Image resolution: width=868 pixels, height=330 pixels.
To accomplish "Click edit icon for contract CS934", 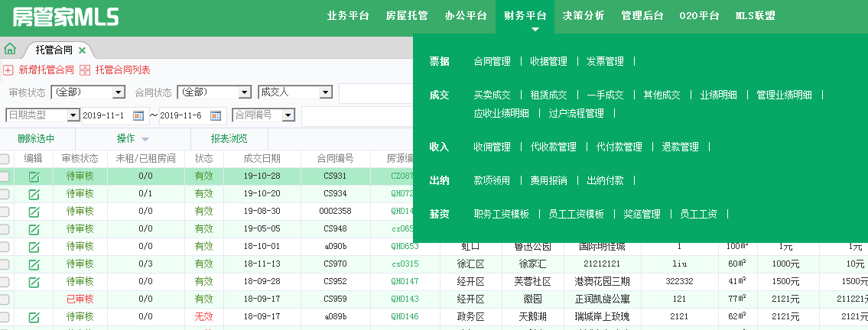I will [34, 194].
